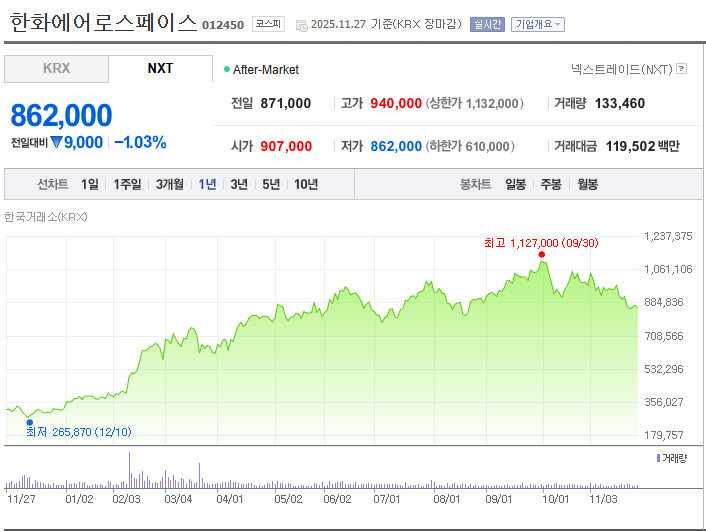This screenshot has height=531, width=706.
Task: Switch to the 일봉 candle chart
Action: click(x=516, y=184)
